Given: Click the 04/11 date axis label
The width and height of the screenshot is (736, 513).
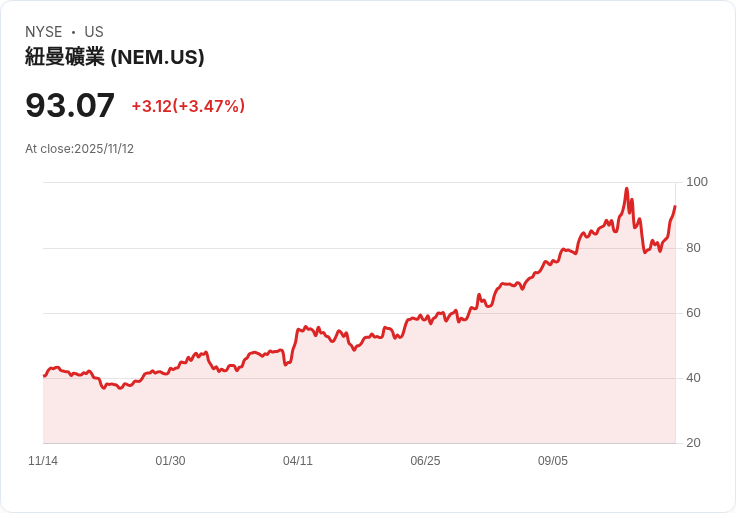Looking at the screenshot, I should [x=298, y=461].
